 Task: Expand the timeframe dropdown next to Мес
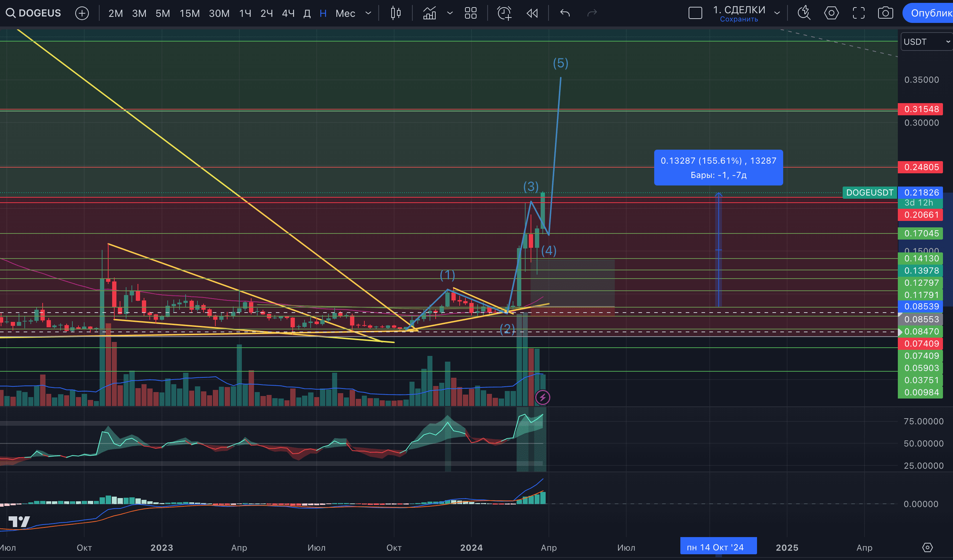pos(368,13)
